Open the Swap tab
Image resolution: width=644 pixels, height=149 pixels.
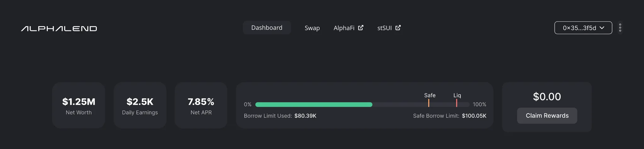(312, 28)
